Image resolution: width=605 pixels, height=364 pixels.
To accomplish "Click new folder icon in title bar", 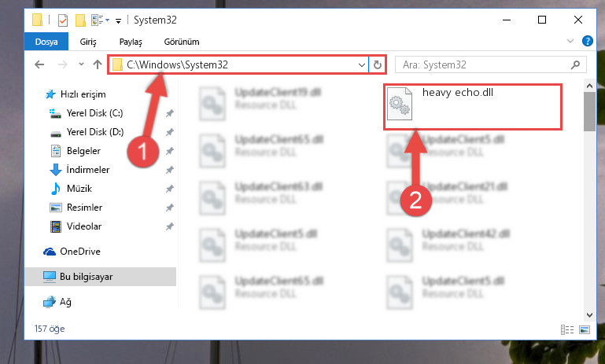I will click(80, 20).
